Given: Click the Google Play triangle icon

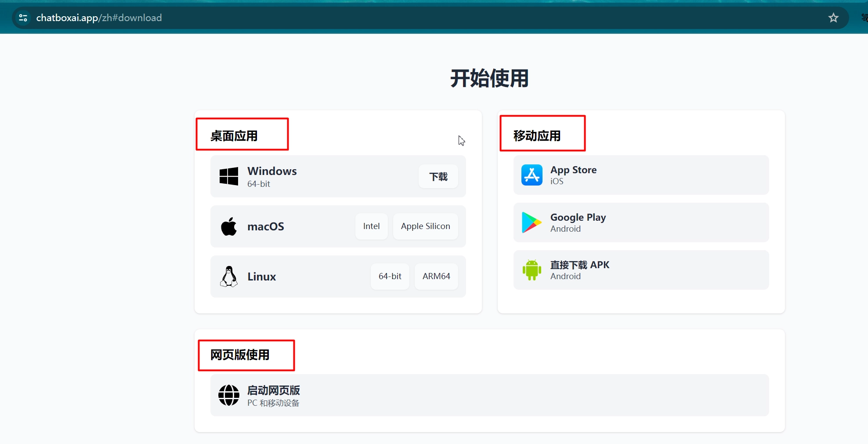Looking at the screenshot, I should tap(532, 222).
